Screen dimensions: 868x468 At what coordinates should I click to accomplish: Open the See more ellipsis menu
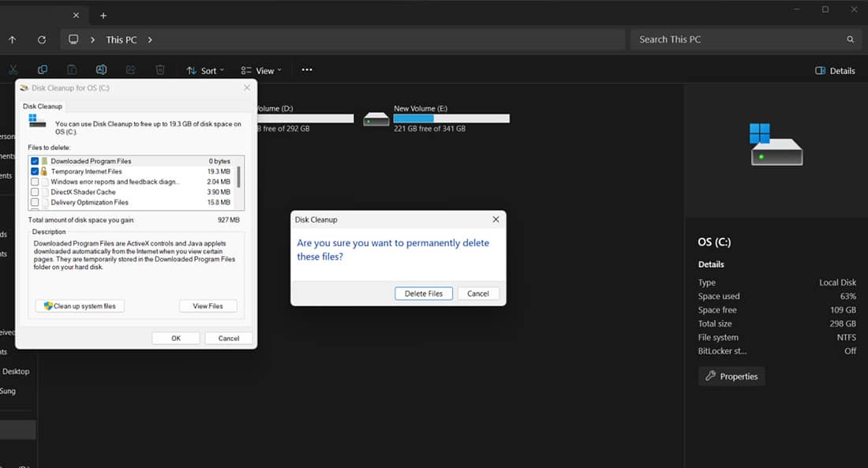(307, 70)
